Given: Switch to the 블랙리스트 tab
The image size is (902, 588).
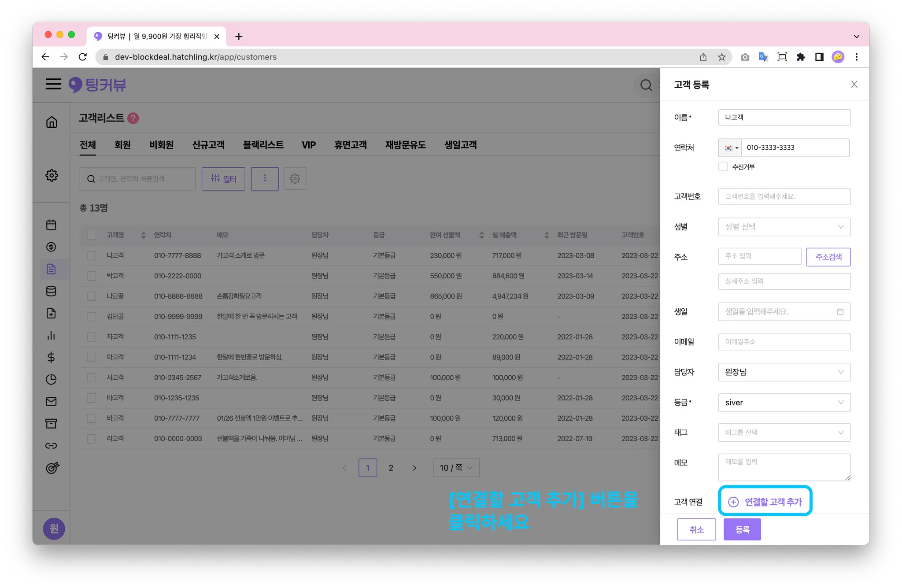Looking at the screenshot, I should point(263,145).
